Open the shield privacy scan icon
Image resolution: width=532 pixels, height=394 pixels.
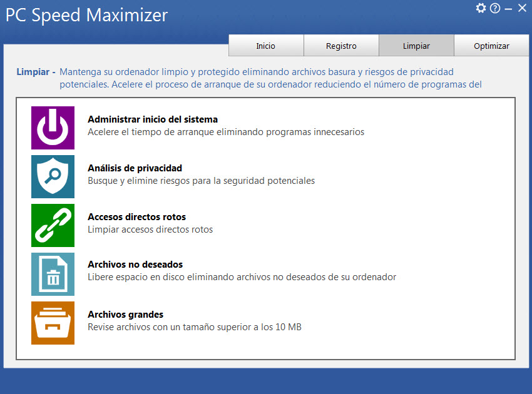point(53,176)
